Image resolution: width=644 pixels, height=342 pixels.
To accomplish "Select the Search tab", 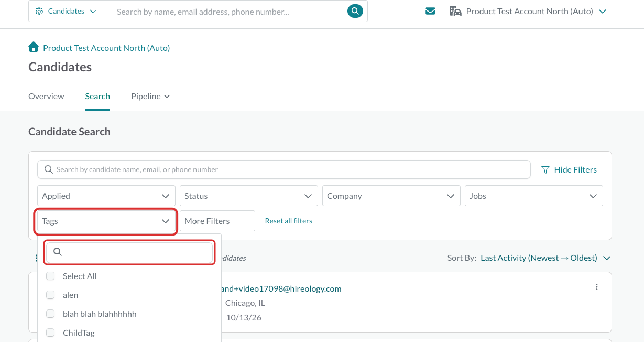I will 97,97.
